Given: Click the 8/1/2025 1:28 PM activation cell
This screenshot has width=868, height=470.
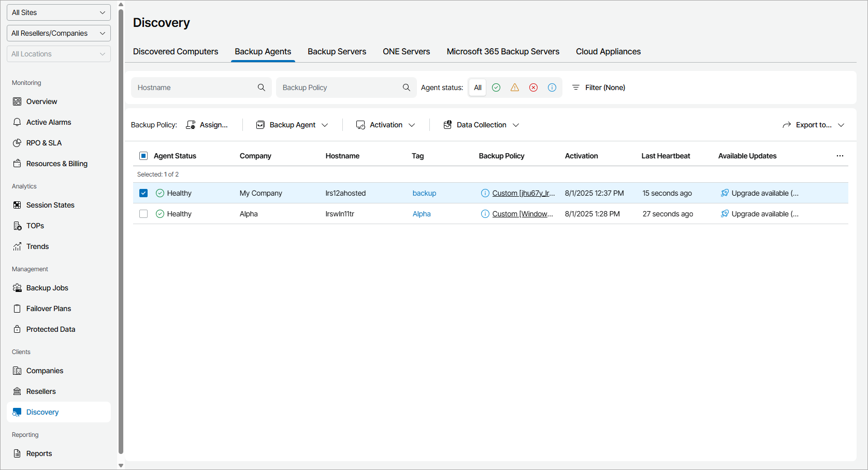Looking at the screenshot, I should click(592, 214).
